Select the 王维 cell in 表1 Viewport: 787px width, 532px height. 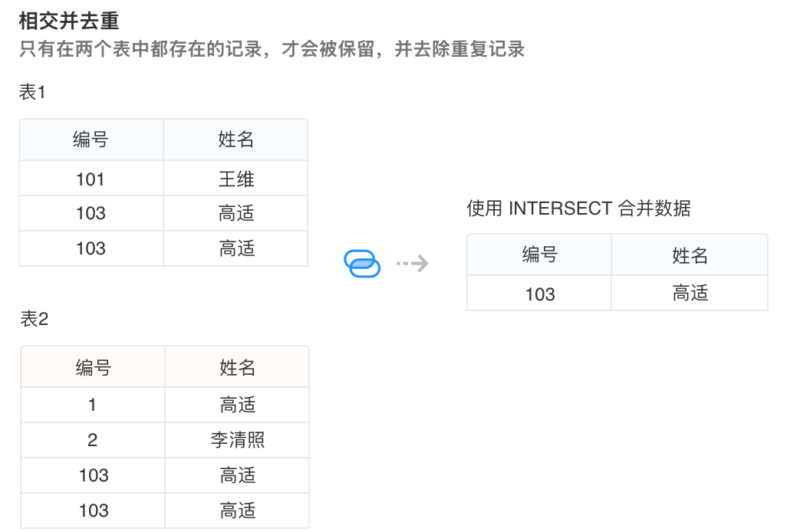[235, 179]
